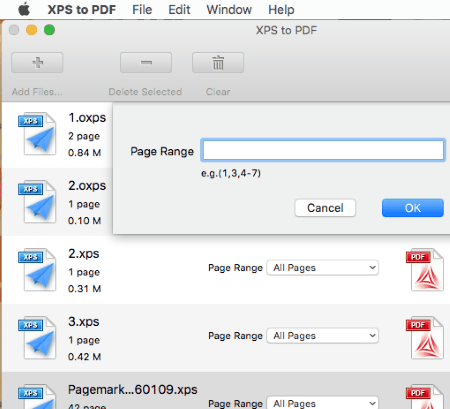This screenshot has width=450, height=409.
Task: Select the 1.oxps XPS file icon
Action: (37, 134)
